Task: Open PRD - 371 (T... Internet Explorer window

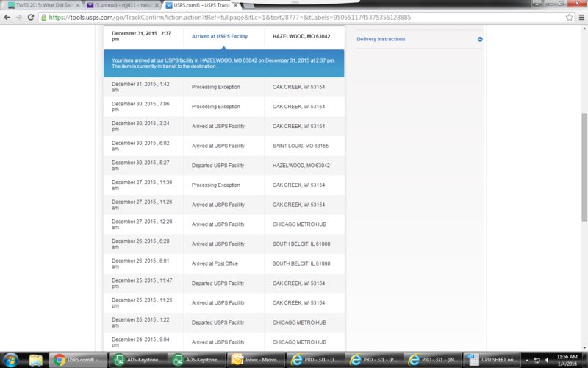Action: tap(315, 360)
